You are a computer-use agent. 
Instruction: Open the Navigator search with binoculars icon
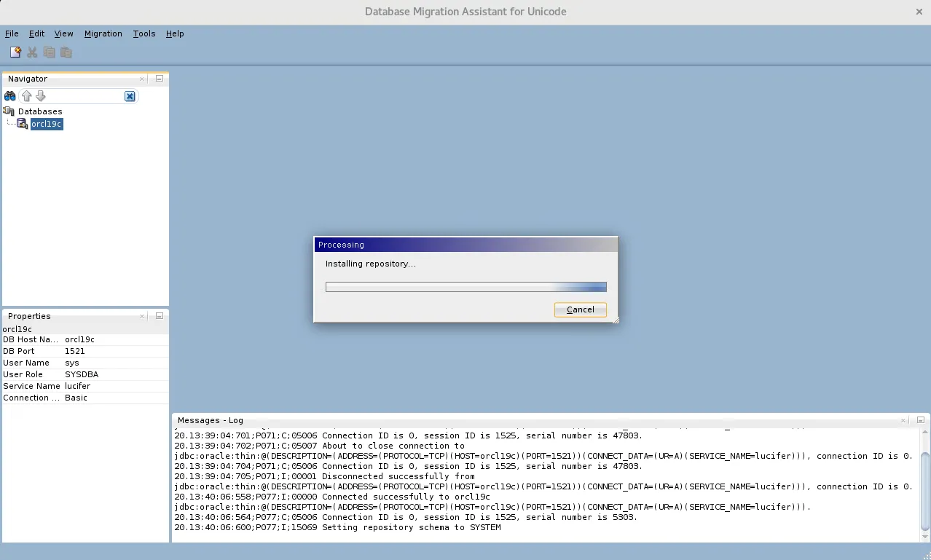[x=9, y=95]
